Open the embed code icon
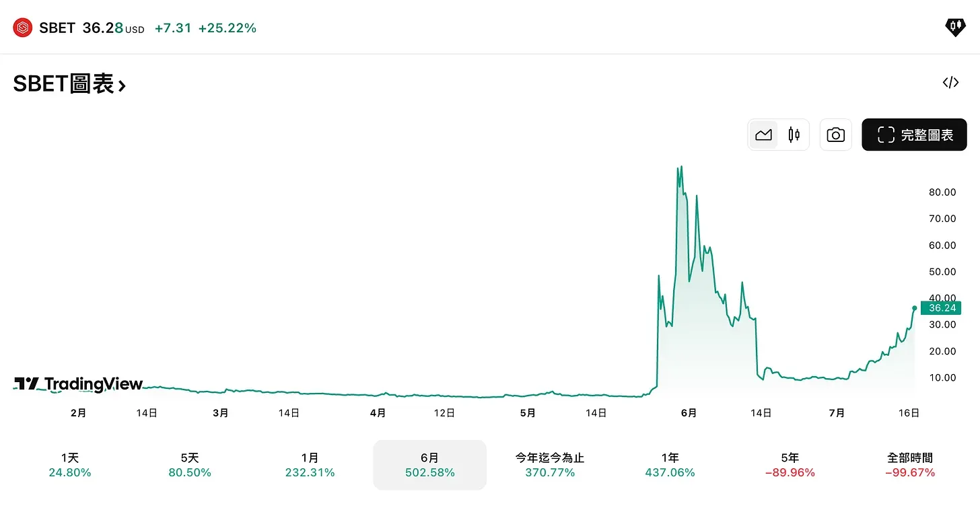The image size is (980, 512). [x=950, y=83]
